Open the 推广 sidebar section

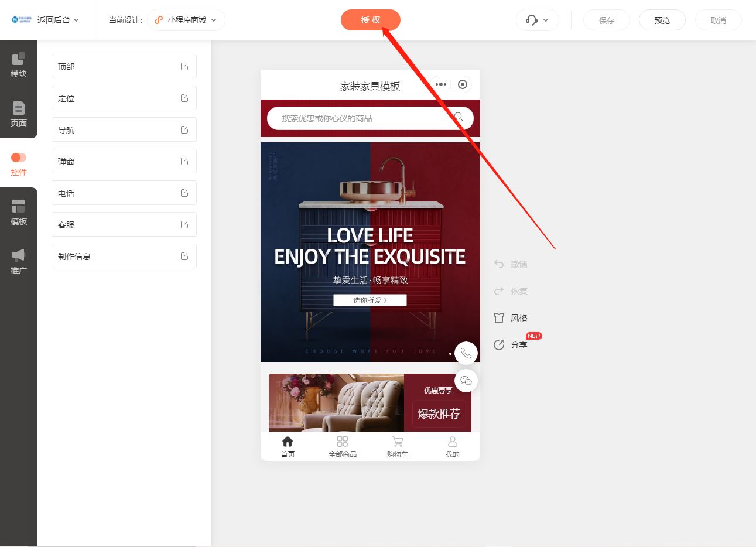[19, 261]
